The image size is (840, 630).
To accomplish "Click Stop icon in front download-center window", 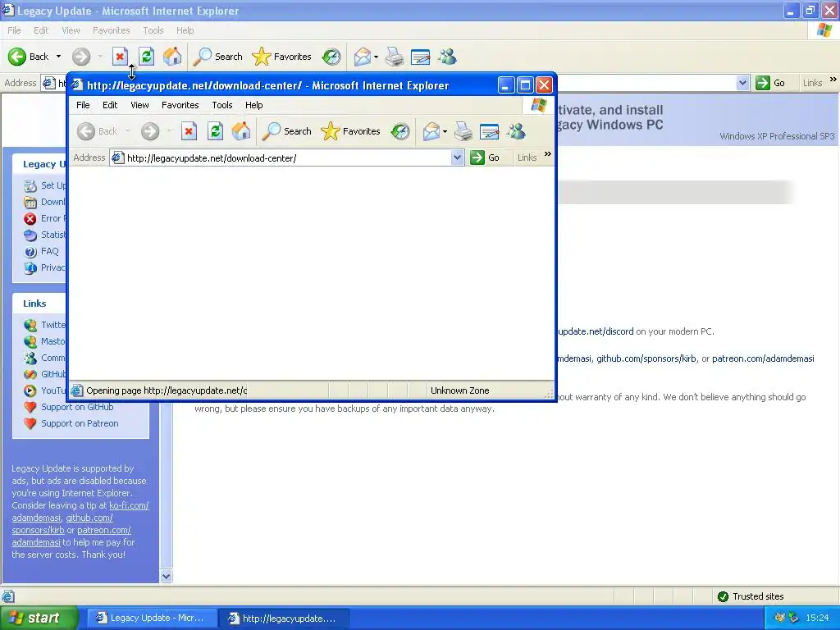I will pyautogui.click(x=189, y=131).
